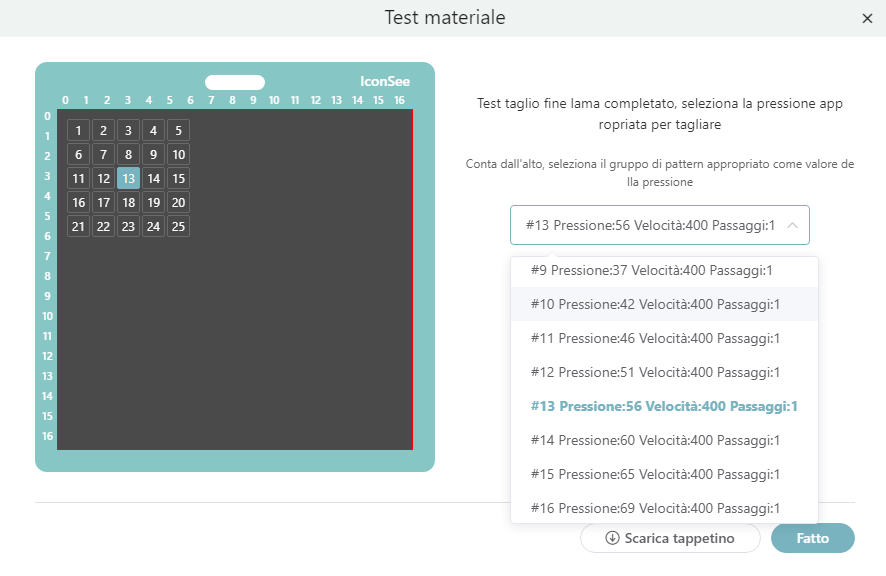Select test pattern square 9
The image size is (886, 576).
point(153,154)
